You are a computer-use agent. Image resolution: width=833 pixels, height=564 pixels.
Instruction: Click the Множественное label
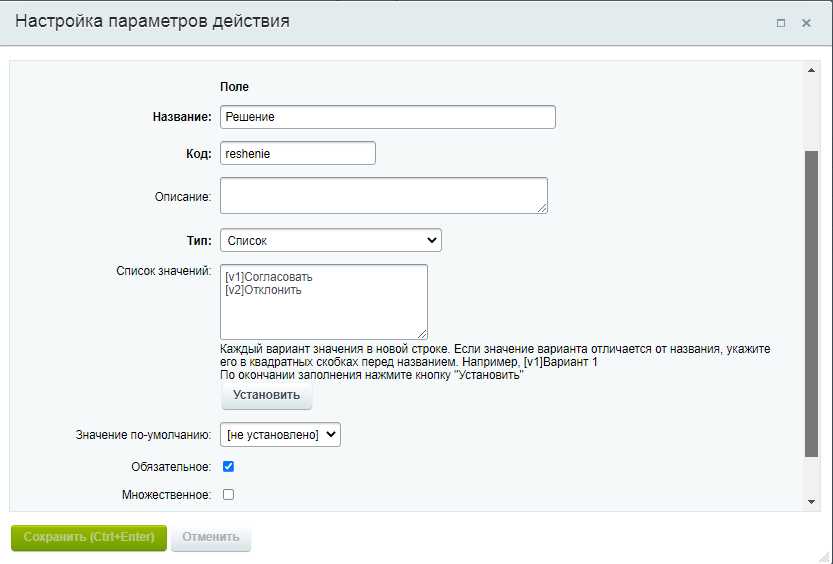[166, 495]
